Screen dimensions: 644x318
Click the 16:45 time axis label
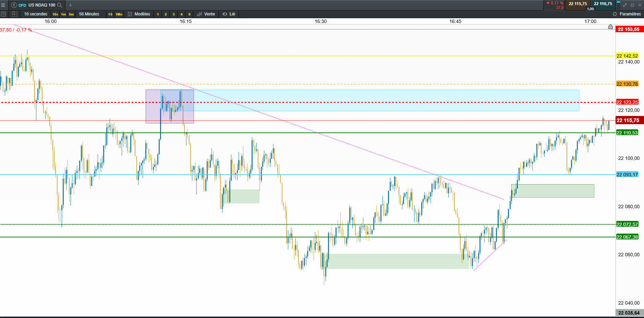(455, 21)
